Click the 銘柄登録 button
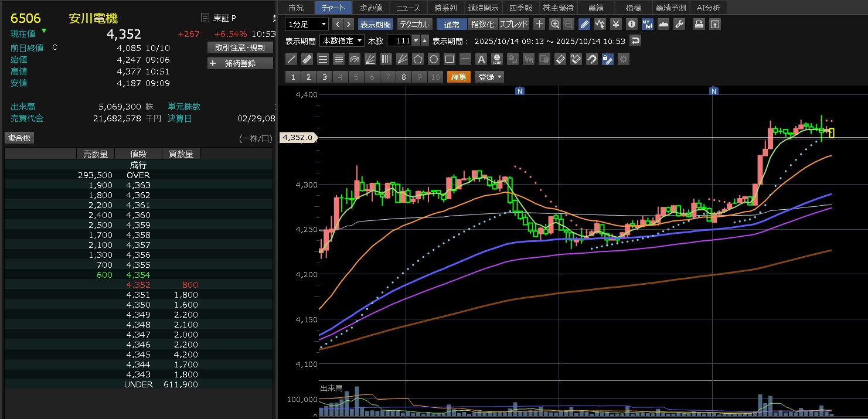868x419 pixels. (x=240, y=63)
